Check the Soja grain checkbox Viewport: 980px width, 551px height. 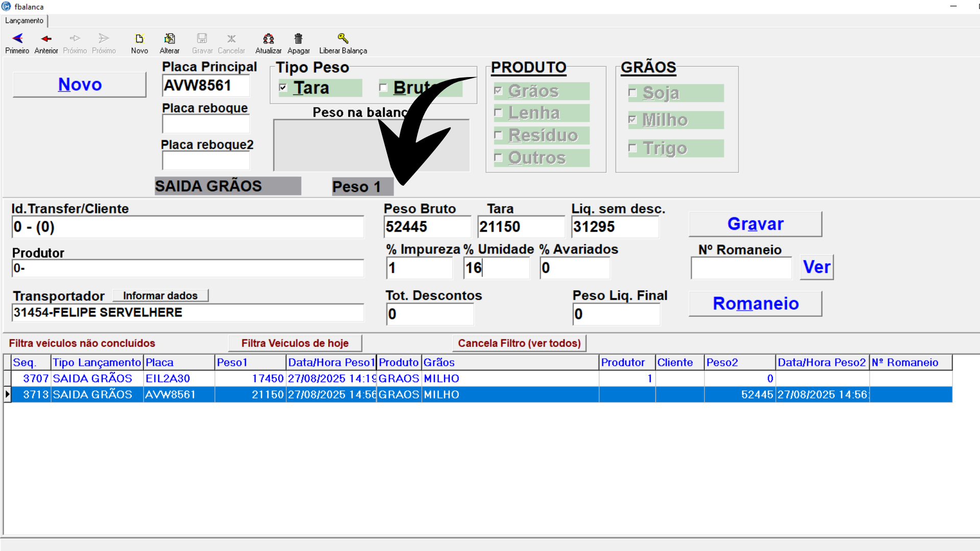click(x=633, y=93)
